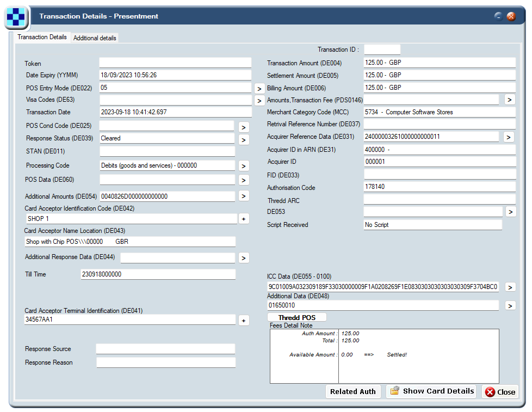Image resolution: width=532 pixels, height=412 pixels.
Task: Click the Cleared response status value
Action: [167, 138]
